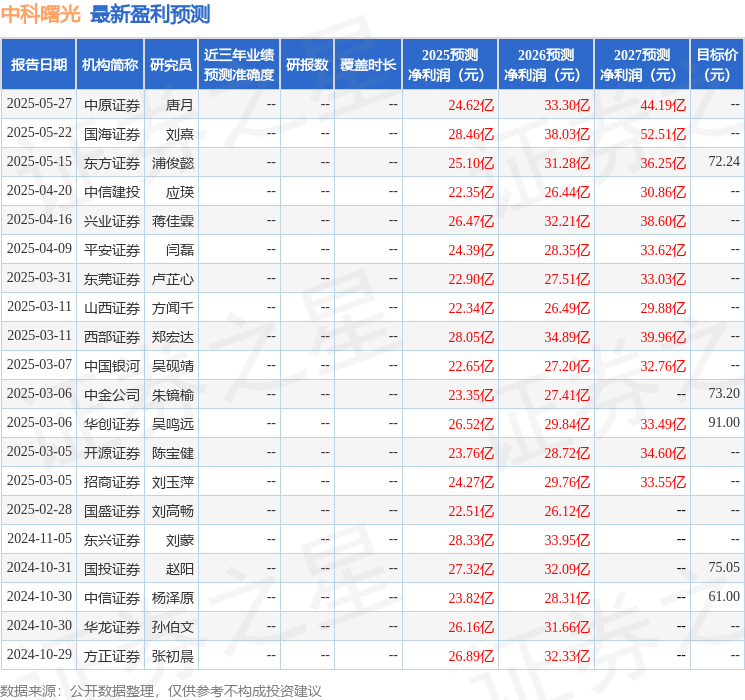Click the 2027 profit value 52.51亿

[x=663, y=134]
